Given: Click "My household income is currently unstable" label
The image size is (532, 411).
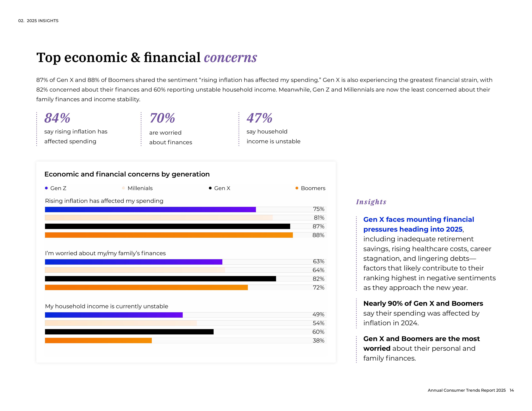Looking at the screenshot, I should pos(106,306).
